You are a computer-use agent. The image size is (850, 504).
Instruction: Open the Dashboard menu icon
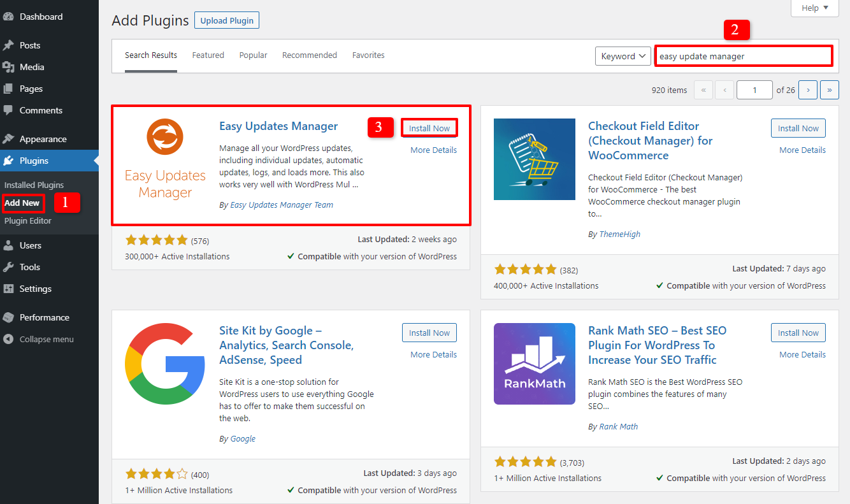(x=8, y=17)
